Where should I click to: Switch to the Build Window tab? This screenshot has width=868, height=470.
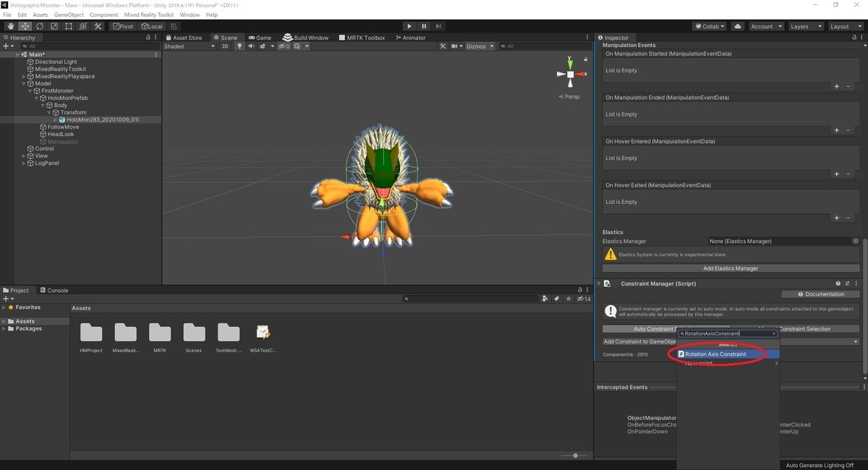[305, 38]
